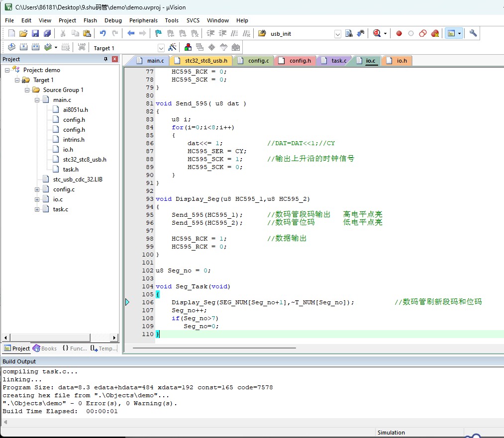Open the Pack Installer icon
Image resolution: width=504 pixels, height=438 pixels.
pos(236,48)
